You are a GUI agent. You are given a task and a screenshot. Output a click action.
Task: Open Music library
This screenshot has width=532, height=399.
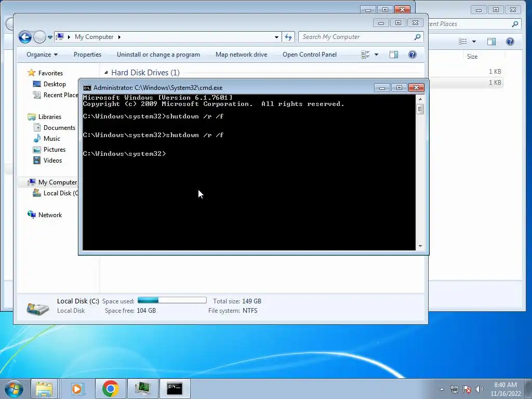pos(46,138)
